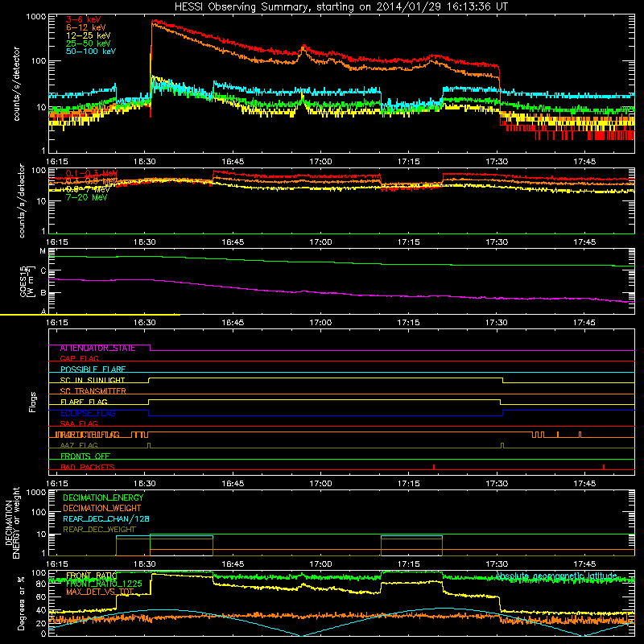Click the green 7-20 MeV legend label
The height and width of the screenshot is (644, 644).
[x=87, y=197]
